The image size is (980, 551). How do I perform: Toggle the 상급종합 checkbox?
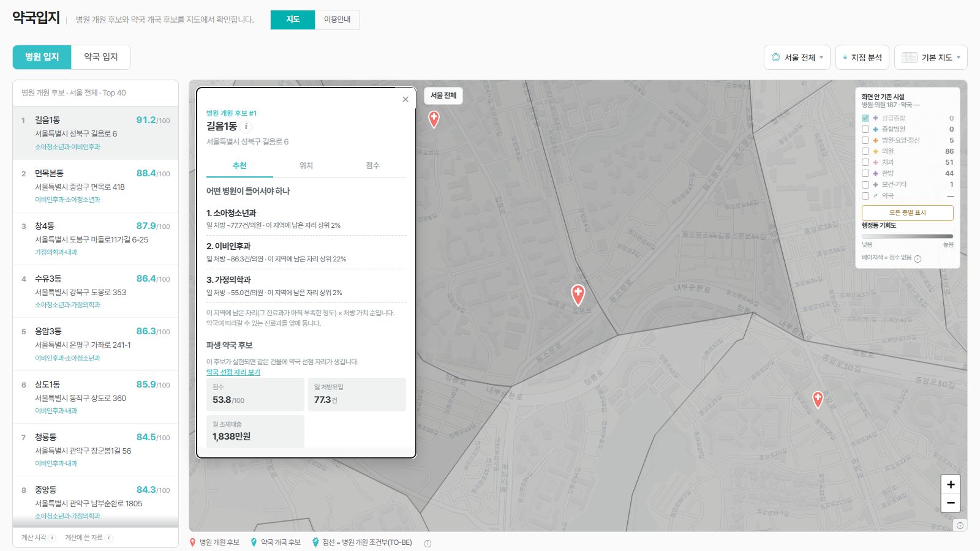tap(865, 118)
